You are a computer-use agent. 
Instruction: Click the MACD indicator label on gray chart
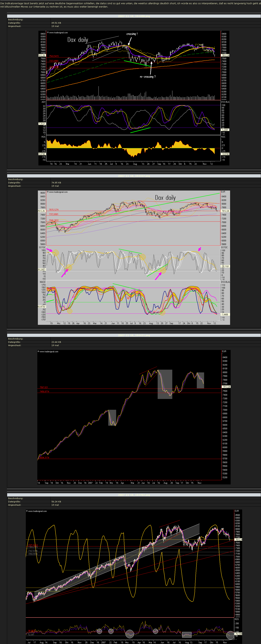[x=42, y=282]
